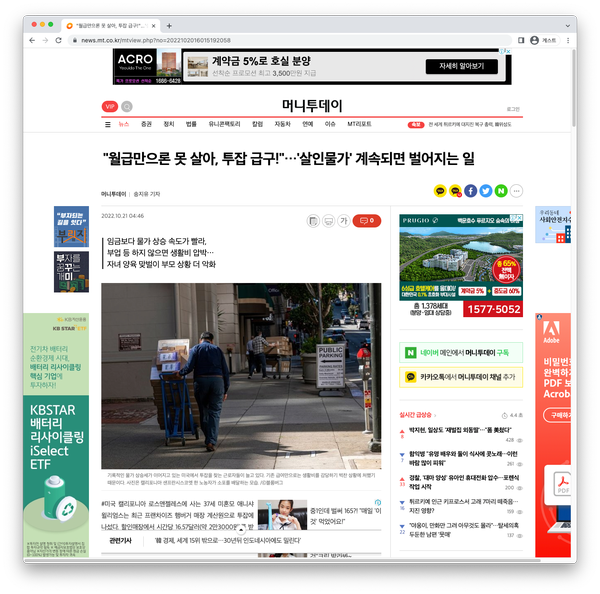The width and height of the screenshot is (600, 594).
Task: Click the site lock icon in the address bar
Action: point(75,40)
